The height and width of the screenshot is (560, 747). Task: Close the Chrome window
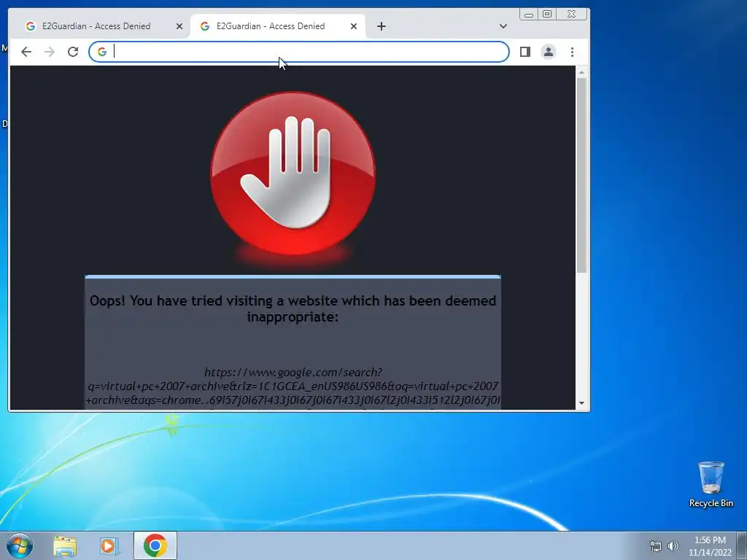[x=572, y=15]
